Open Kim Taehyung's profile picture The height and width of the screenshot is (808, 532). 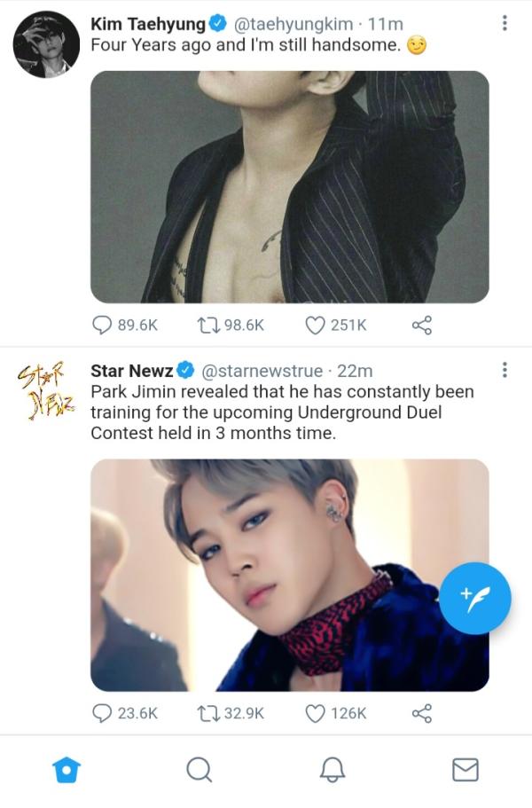[x=46, y=44]
